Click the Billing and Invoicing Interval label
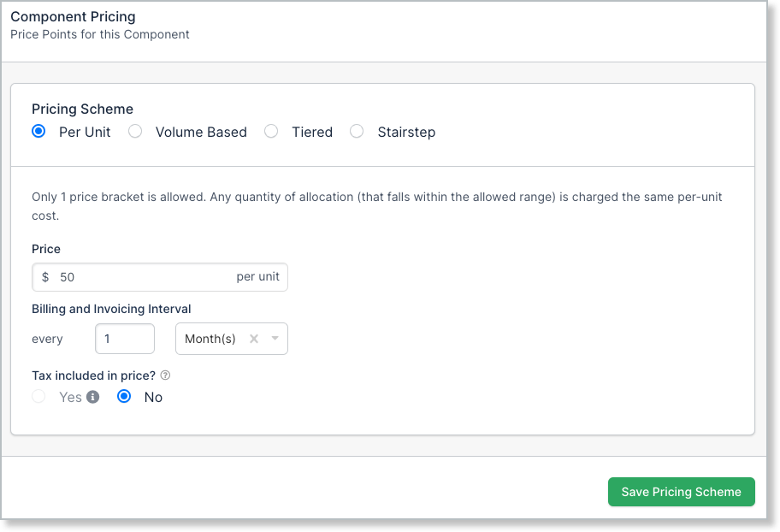This screenshot has height=532, width=780. (111, 309)
